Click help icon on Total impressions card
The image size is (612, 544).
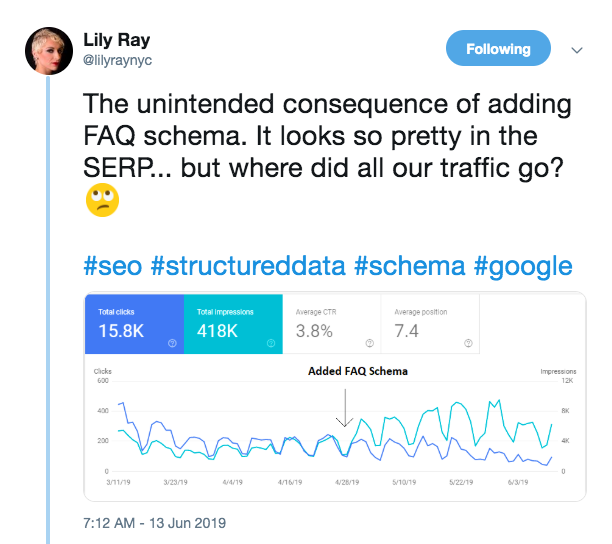coord(271,342)
